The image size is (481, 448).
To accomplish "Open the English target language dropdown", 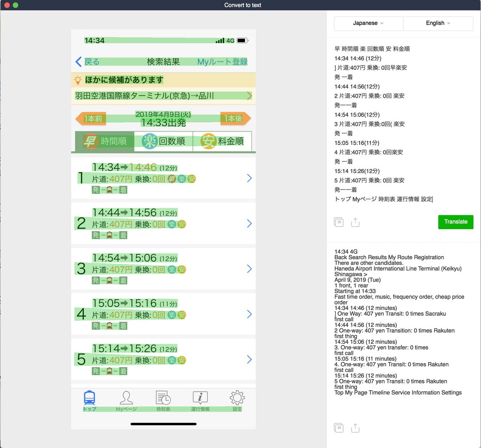I will (438, 23).
